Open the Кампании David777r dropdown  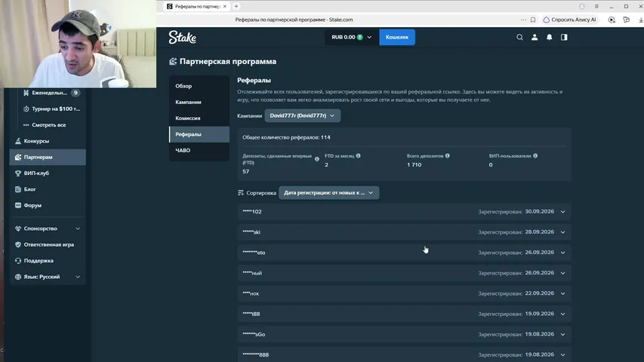(302, 115)
